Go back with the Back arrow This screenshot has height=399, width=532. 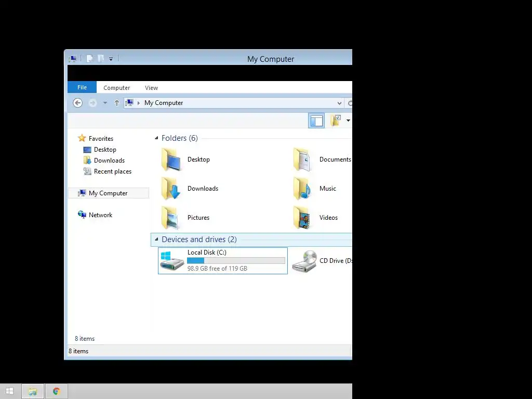coord(78,103)
